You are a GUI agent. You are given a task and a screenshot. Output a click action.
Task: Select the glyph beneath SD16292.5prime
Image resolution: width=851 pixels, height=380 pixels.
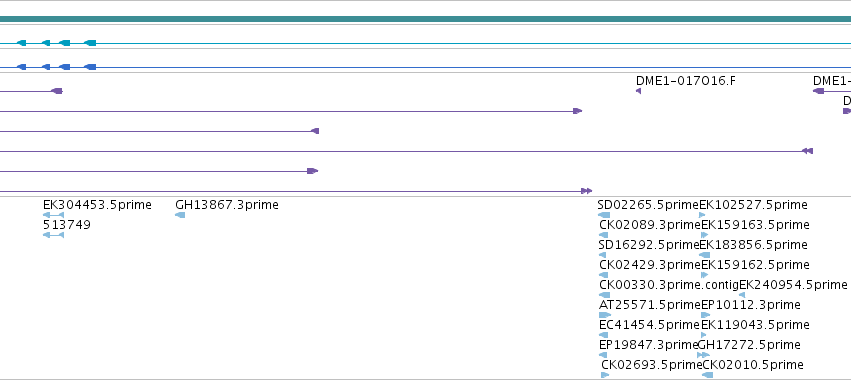click(602, 255)
